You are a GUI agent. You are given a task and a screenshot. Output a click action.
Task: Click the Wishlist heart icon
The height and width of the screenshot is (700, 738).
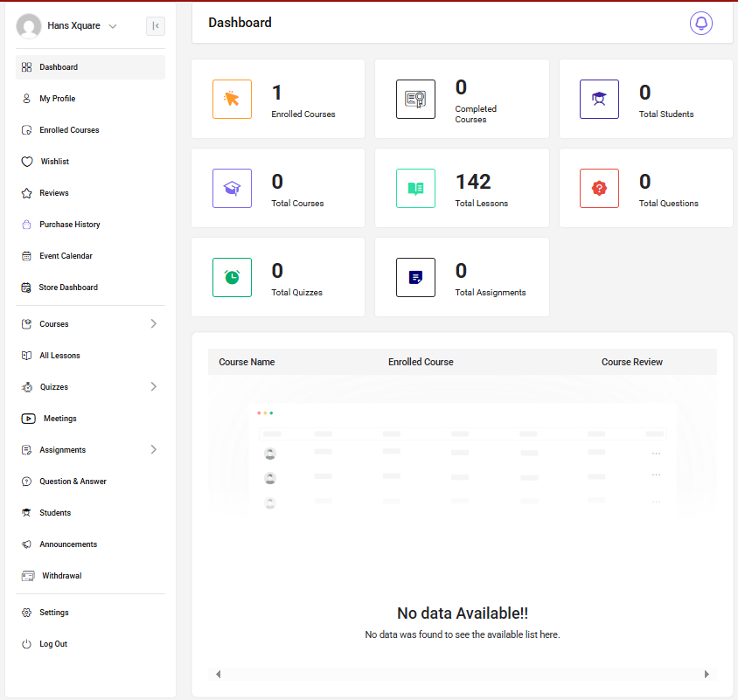(27, 162)
